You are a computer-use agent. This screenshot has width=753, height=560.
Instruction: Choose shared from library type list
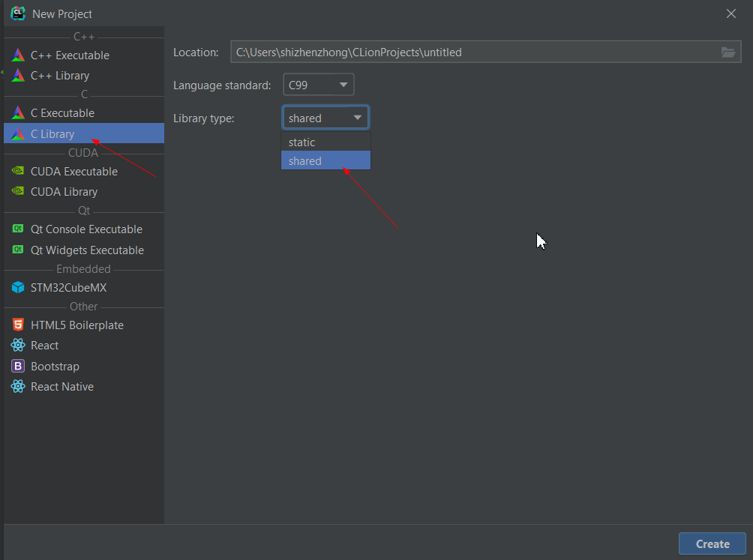pyautogui.click(x=325, y=160)
